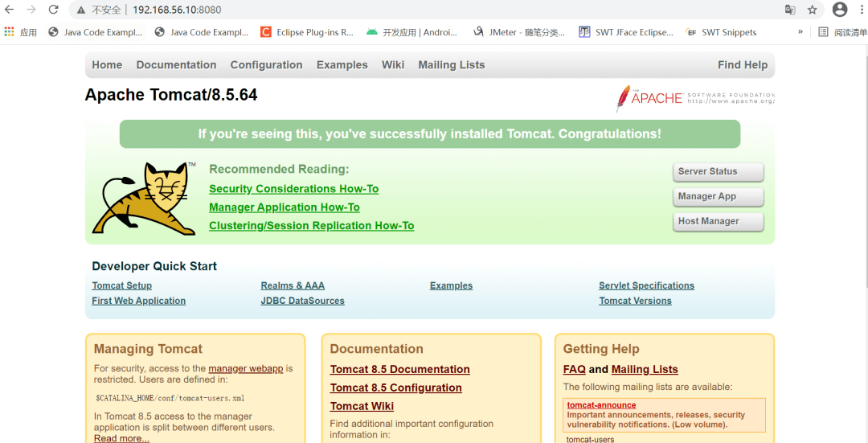
Task: Click Find Help in the navigation bar
Action: (743, 65)
